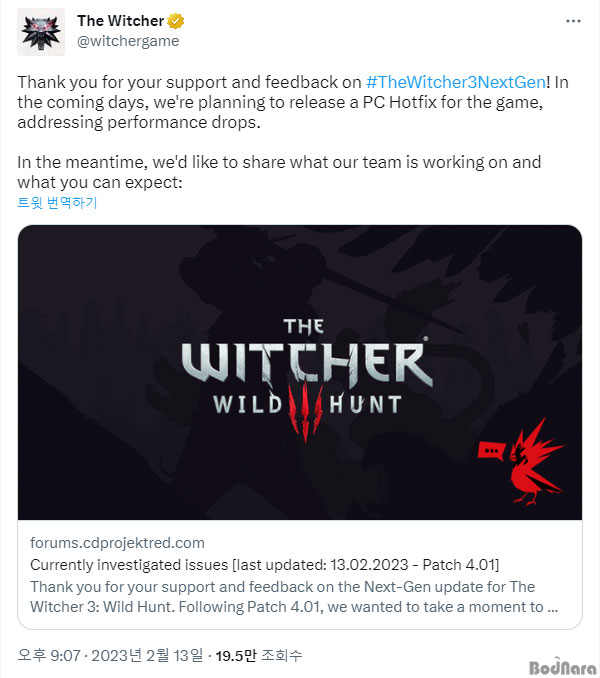
Task: Click the red CD Projekt Red bird logo
Action: click(x=536, y=462)
